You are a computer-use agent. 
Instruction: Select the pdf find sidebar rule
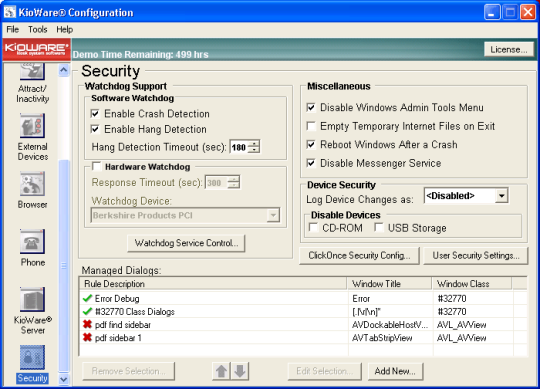[x=303, y=324]
